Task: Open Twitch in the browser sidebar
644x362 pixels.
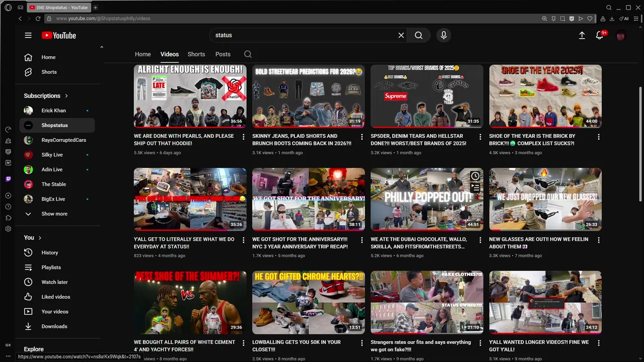Action: point(8,179)
